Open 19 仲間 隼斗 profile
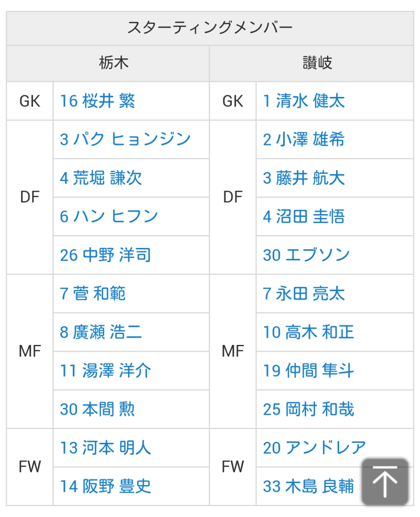 point(309,371)
